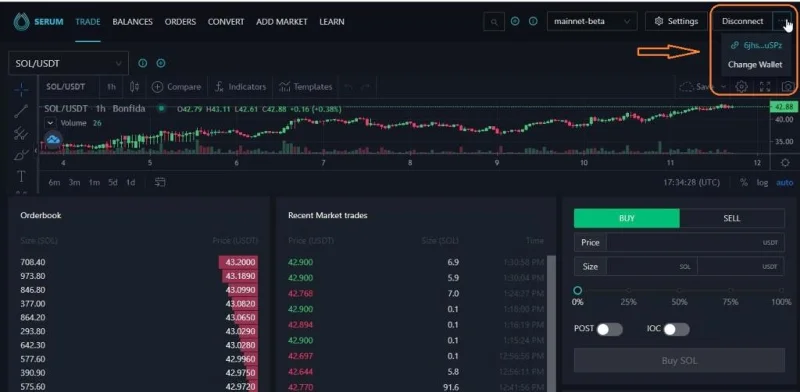
Task: Open chart Templates
Action: pyautogui.click(x=306, y=87)
